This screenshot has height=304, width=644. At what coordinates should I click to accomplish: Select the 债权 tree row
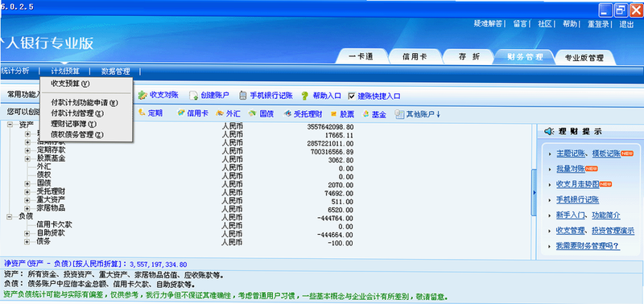point(44,175)
